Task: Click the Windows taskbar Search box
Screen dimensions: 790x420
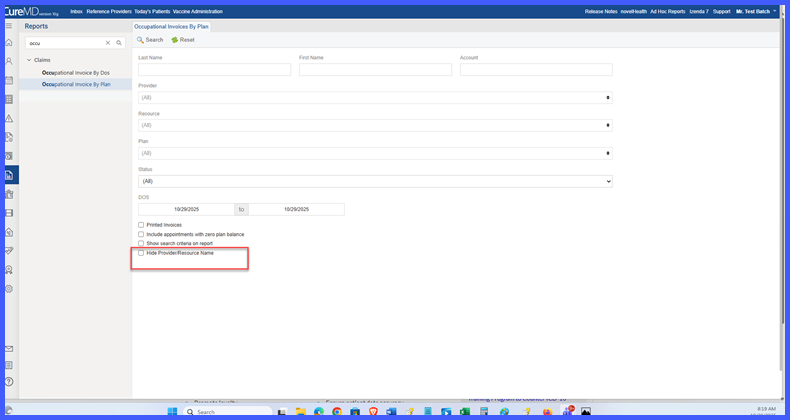Action: coord(228,412)
